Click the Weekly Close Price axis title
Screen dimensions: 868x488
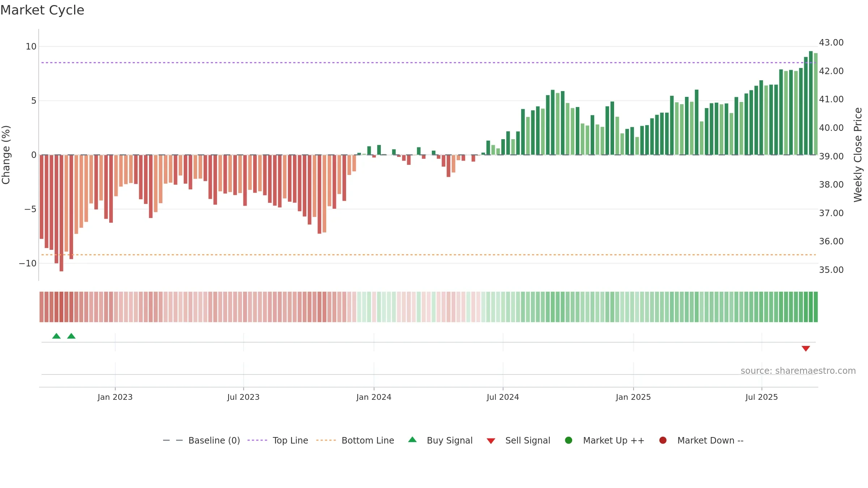tap(858, 155)
